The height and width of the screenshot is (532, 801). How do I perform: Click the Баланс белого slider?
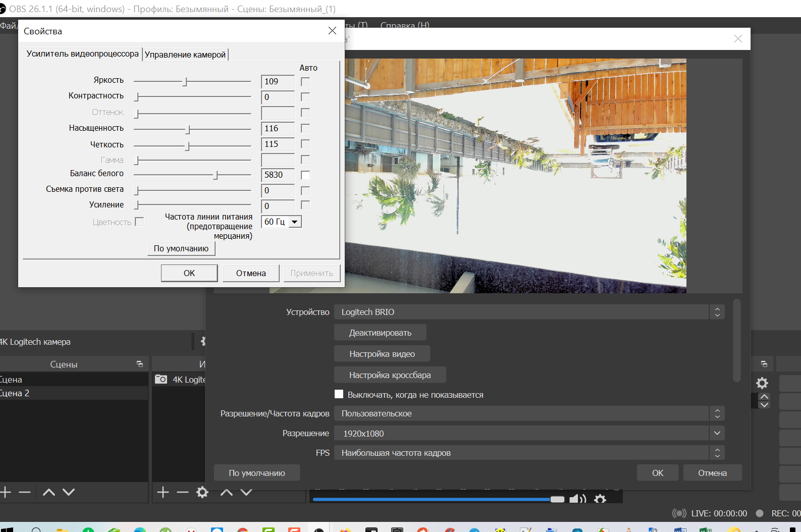[192, 175]
